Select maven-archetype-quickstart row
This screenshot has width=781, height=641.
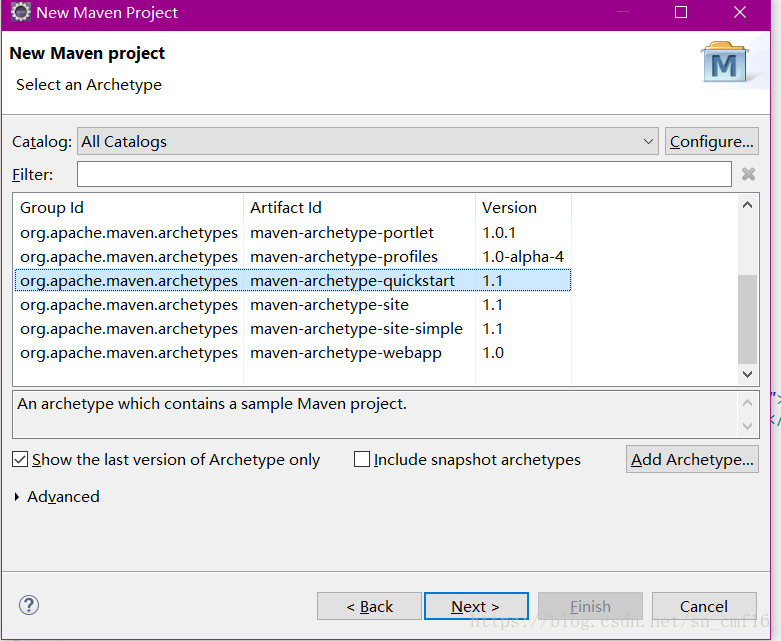point(293,280)
